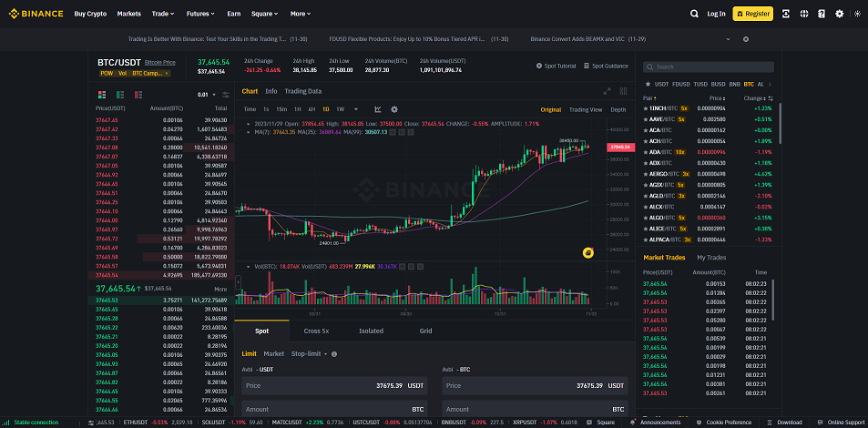The width and height of the screenshot is (868, 428).
Task: Select the Grid trading tab
Action: [425, 331]
